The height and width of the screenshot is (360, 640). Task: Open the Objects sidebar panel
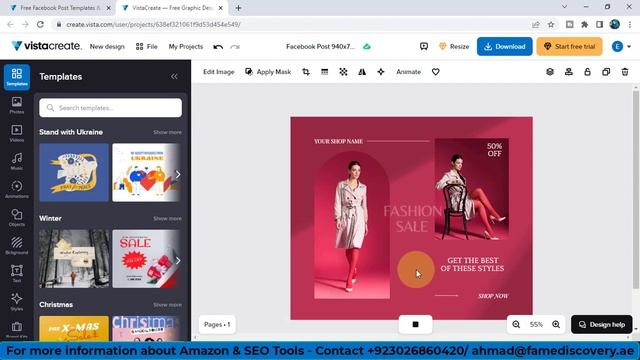(17, 218)
